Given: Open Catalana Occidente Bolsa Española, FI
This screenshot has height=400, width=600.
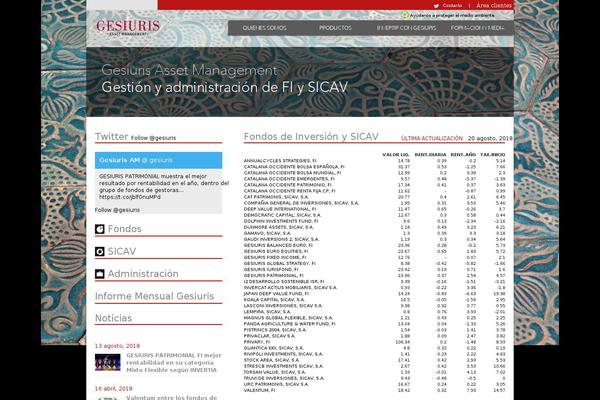Looking at the screenshot, I should [x=294, y=167].
